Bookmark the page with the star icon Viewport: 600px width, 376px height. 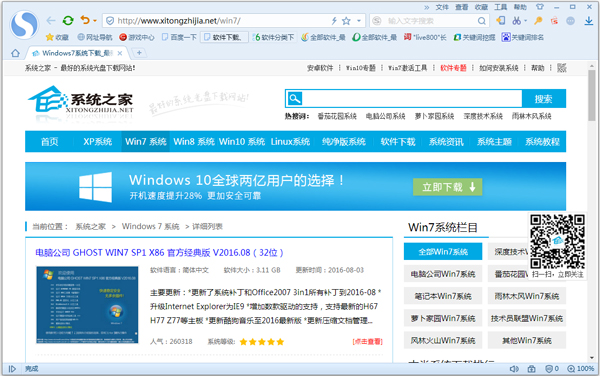tap(346, 21)
